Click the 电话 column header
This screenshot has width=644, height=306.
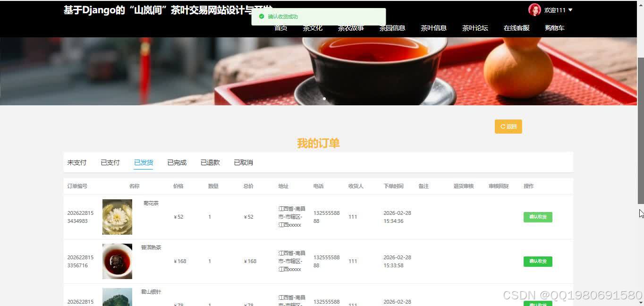click(x=318, y=186)
